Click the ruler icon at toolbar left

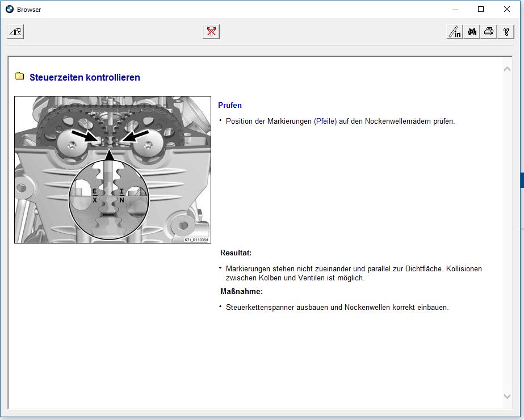[15, 32]
